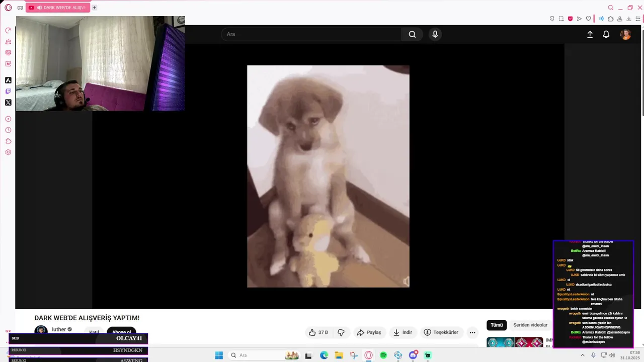
Task: Open the downloads icon in the browser toolbar
Action: tap(628, 19)
